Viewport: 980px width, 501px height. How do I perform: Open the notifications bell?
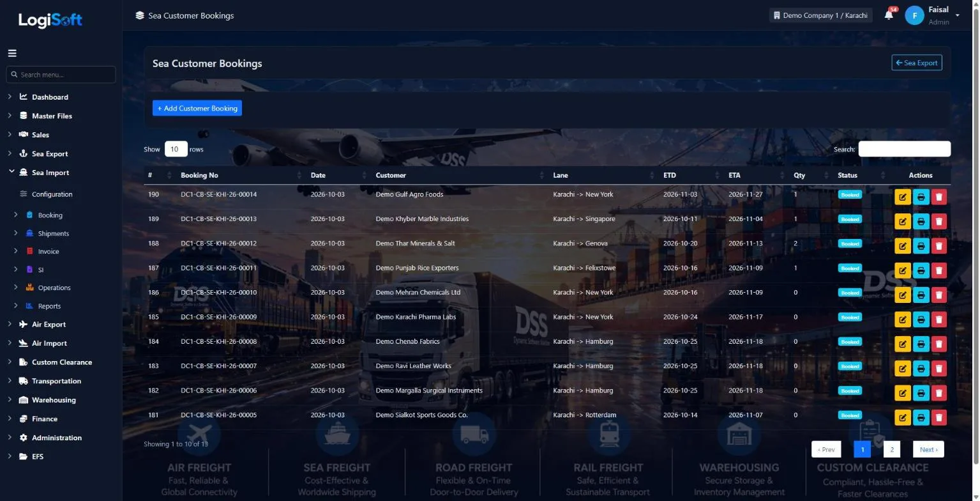point(889,15)
